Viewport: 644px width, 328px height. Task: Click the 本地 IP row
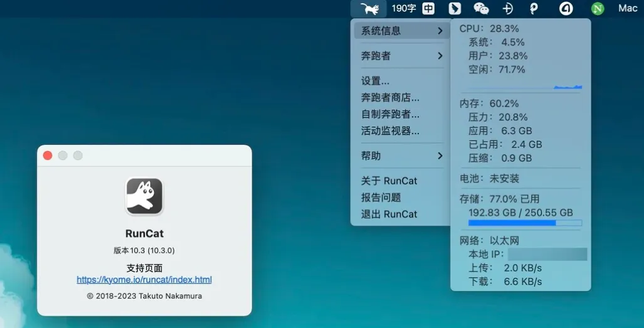point(528,254)
